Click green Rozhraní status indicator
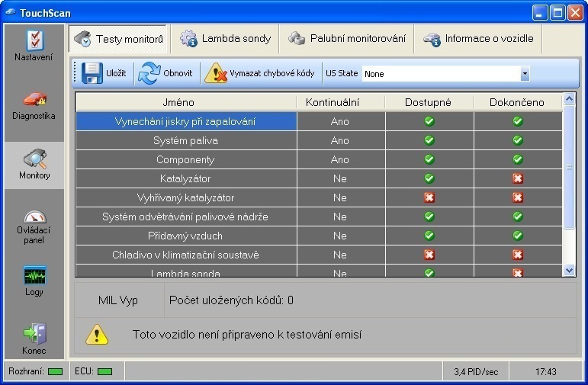 point(56,371)
